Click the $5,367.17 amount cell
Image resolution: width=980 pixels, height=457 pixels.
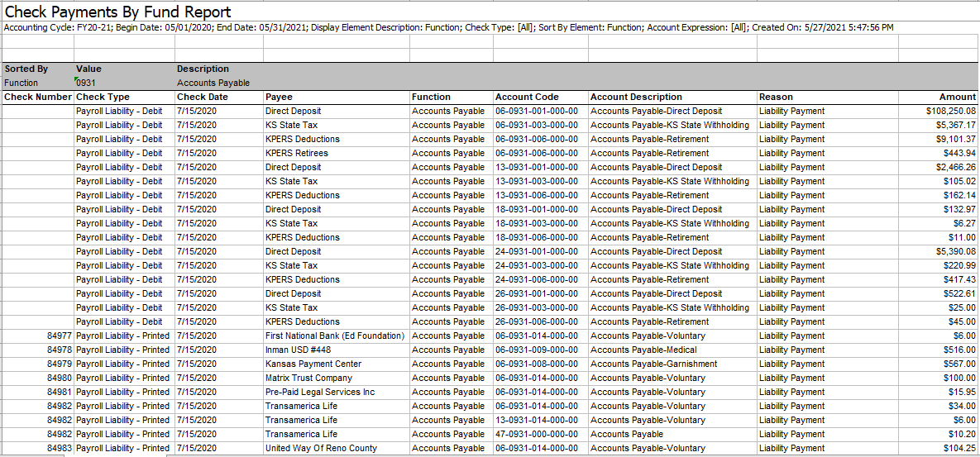pyautogui.click(x=938, y=125)
